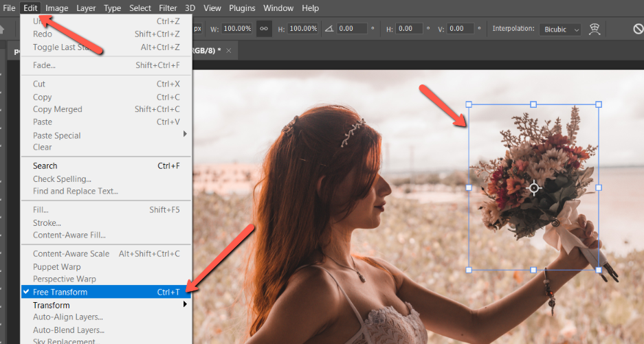The height and width of the screenshot is (344, 644).
Task: Open the Layer menu in menu bar
Action: click(x=86, y=8)
